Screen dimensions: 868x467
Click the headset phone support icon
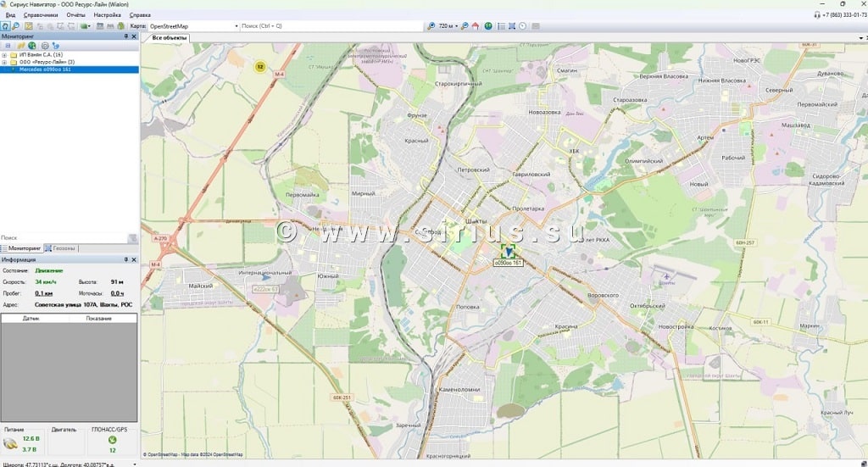pos(817,14)
